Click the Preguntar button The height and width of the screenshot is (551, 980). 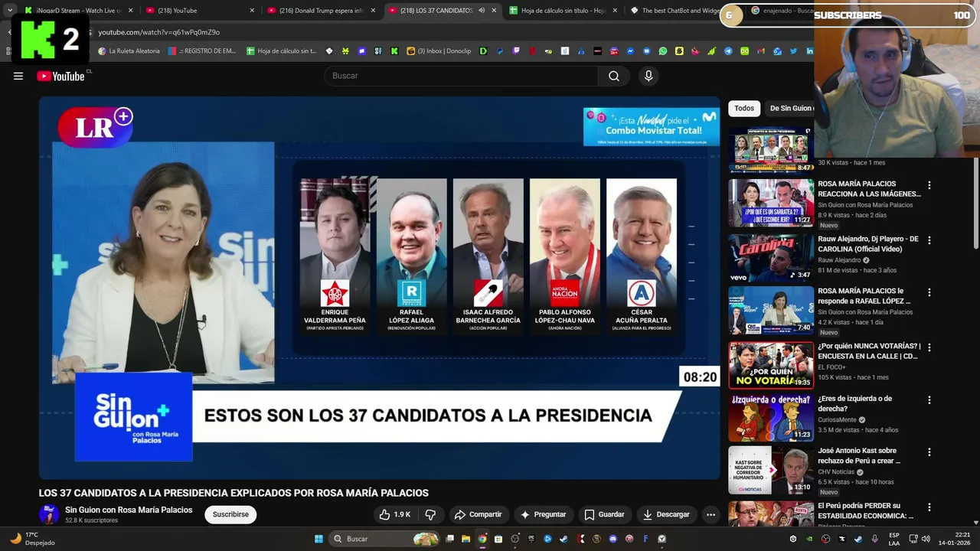(543, 514)
